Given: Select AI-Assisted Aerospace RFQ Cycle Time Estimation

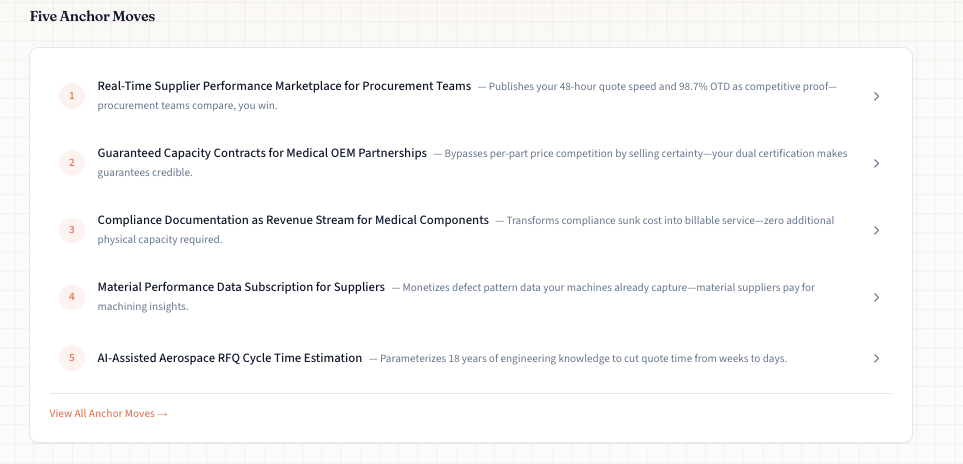Looking at the screenshot, I should pos(230,358).
